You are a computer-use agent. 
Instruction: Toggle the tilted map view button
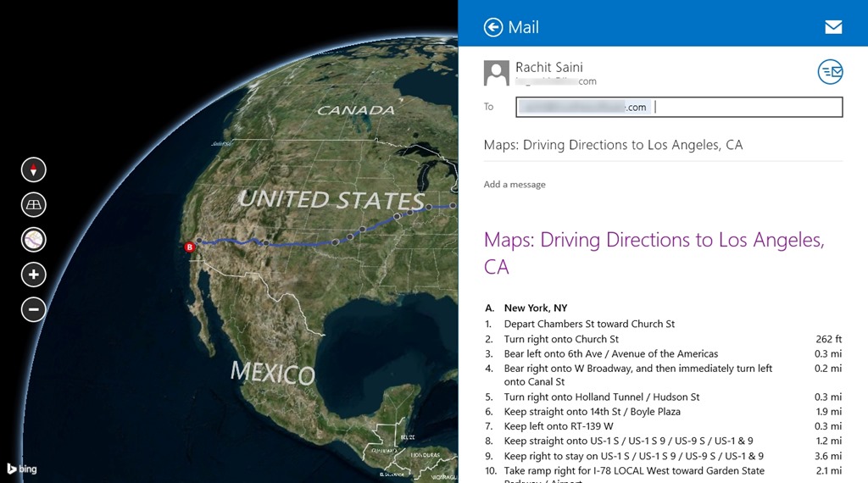pos(33,205)
